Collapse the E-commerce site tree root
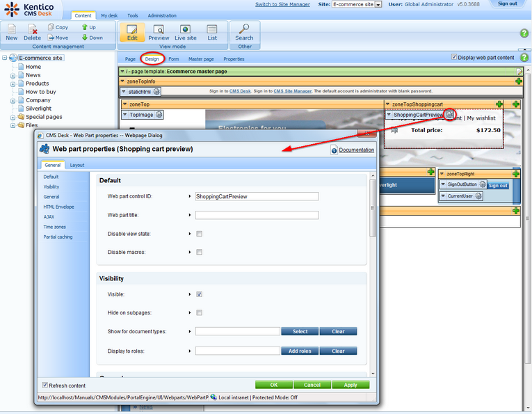The image size is (532, 414). [5, 58]
